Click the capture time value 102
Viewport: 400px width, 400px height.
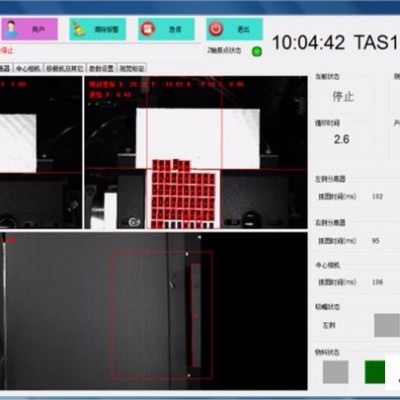click(377, 197)
